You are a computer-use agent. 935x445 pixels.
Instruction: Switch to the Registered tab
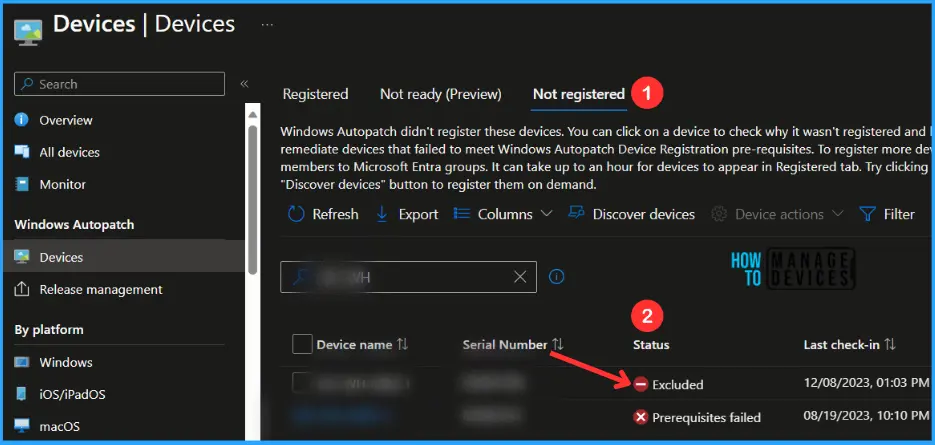[x=315, y=94]
